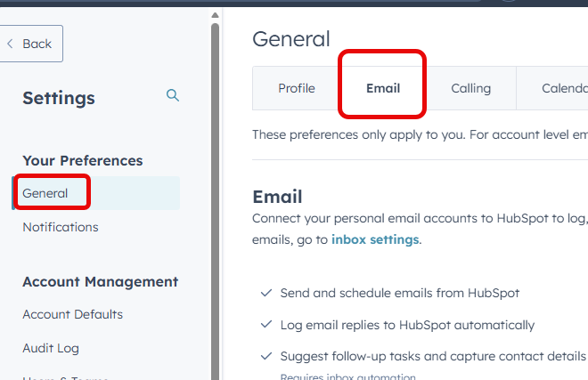Click the Your Preferences section heading

pos(83,160)
